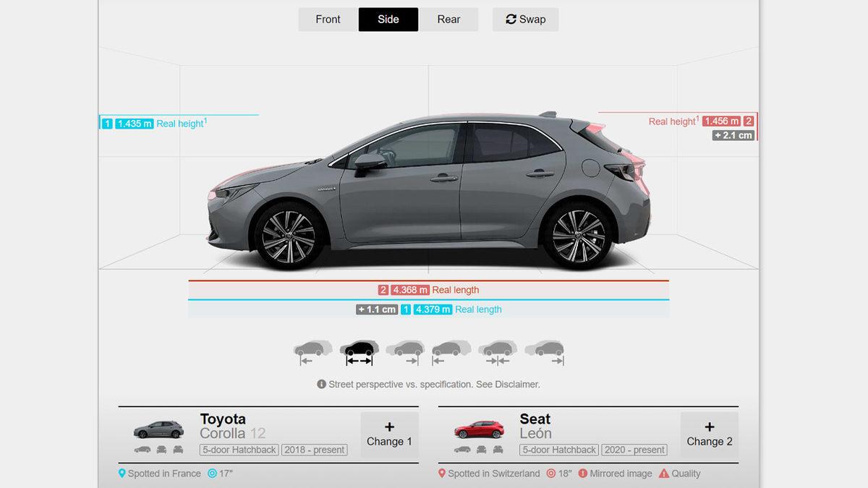Select the full-length alignment car icon
This screenshot has width=868, height=488.
pos(359,351)
